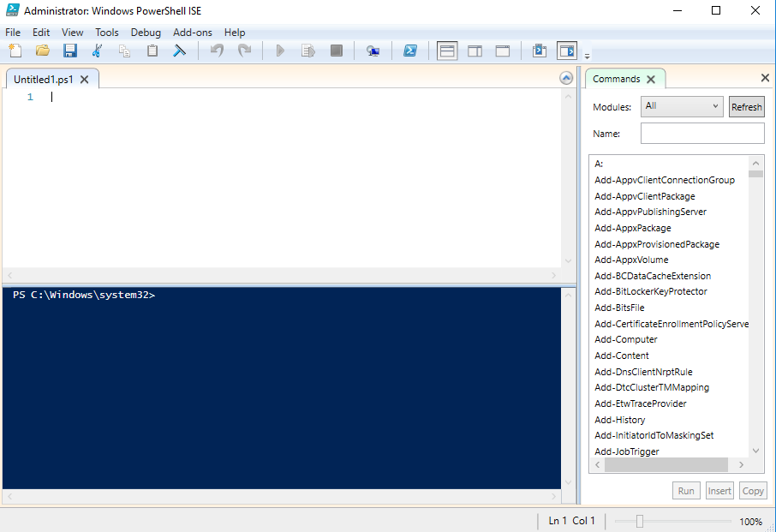Open the Modules dropdown showing All
Image resolution: width=776 pixels, height=532 pixels.
tap(682, 106)
